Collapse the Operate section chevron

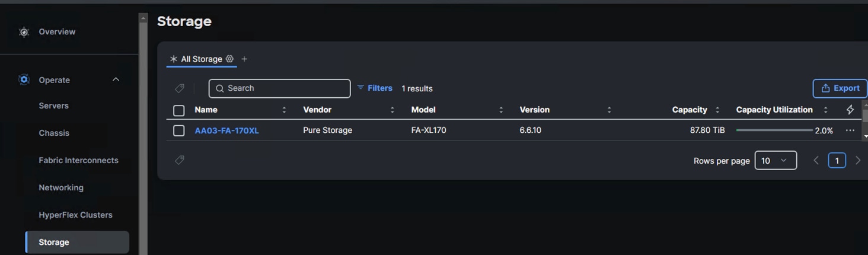(x=116, y=79)
